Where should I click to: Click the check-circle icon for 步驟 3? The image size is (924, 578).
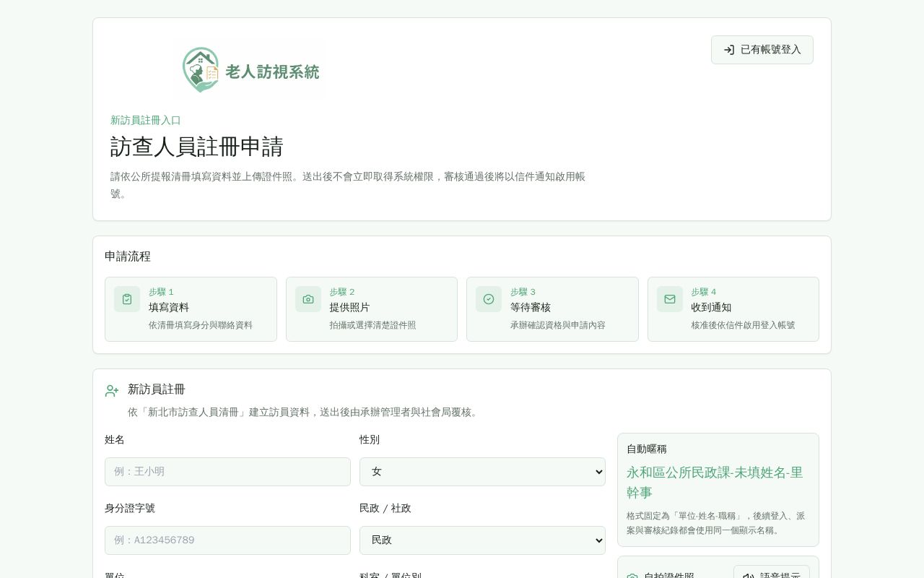coord(489,299)
